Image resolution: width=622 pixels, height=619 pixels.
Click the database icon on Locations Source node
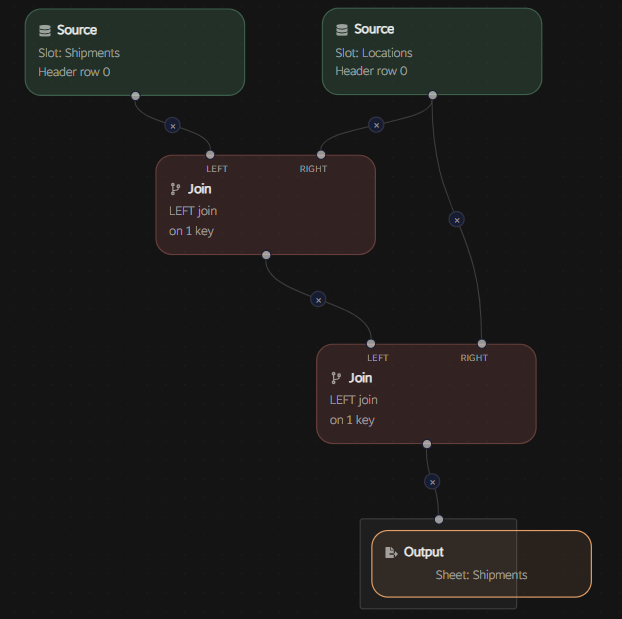(342, 30)
